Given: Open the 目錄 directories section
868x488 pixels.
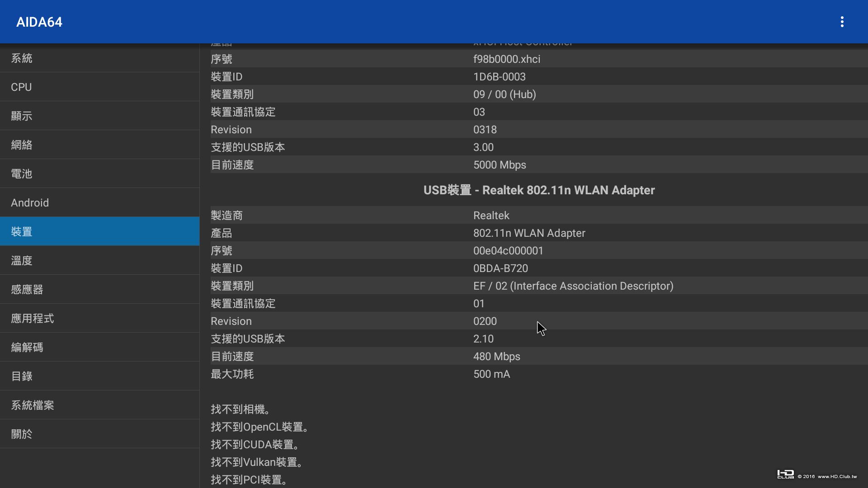Looking at the screenshot, I should [x=99, y=376].
